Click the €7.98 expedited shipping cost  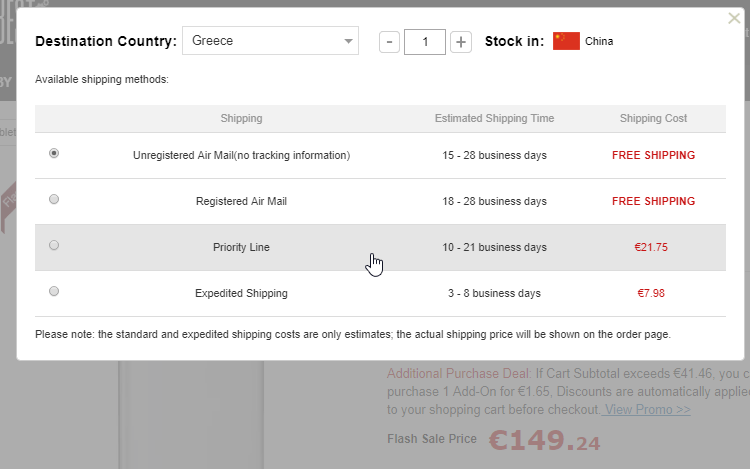tap(651, 293)
